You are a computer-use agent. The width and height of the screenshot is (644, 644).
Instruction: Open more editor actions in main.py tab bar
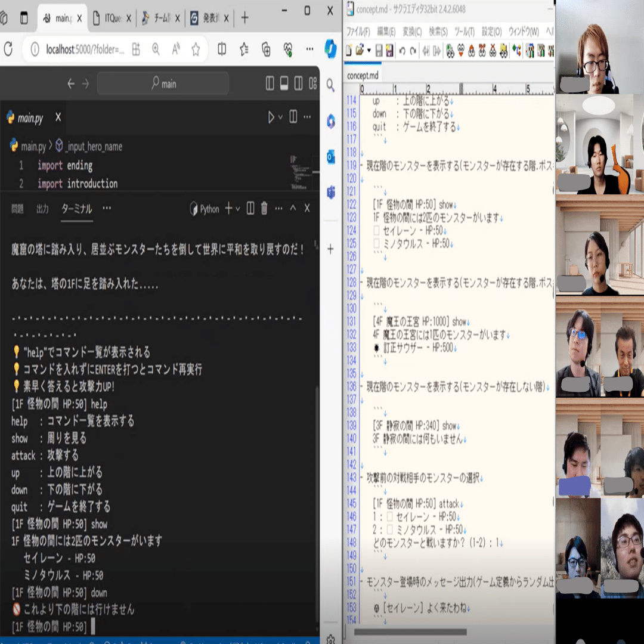307,117
